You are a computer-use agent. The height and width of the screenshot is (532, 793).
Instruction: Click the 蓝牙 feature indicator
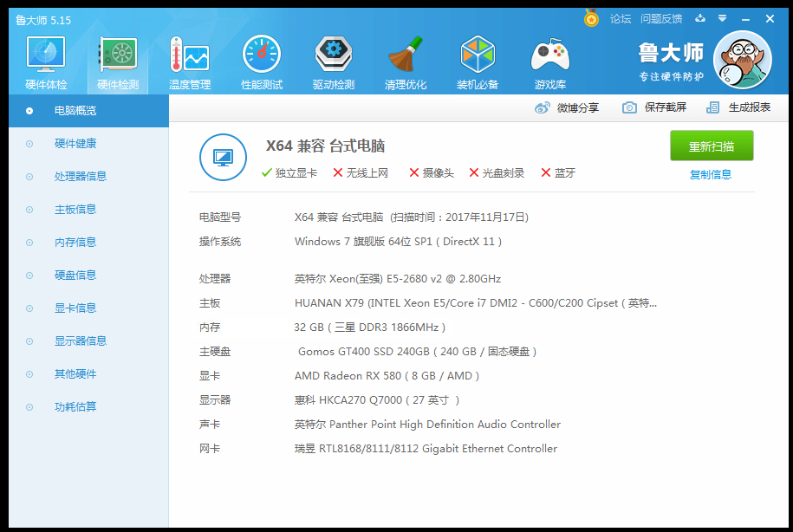[x=558, y=173]
